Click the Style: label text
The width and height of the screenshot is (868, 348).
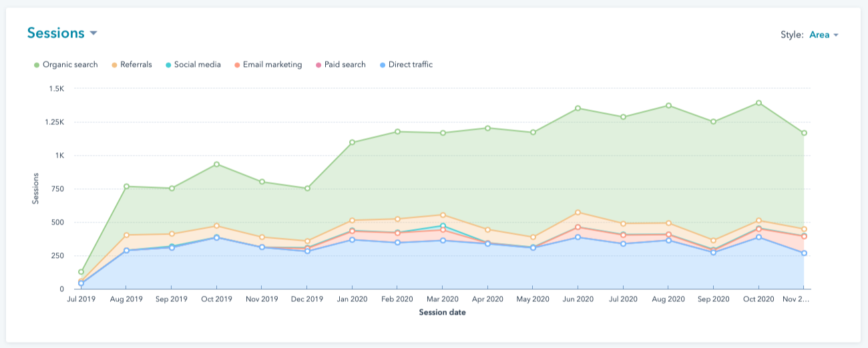(793, 35)
